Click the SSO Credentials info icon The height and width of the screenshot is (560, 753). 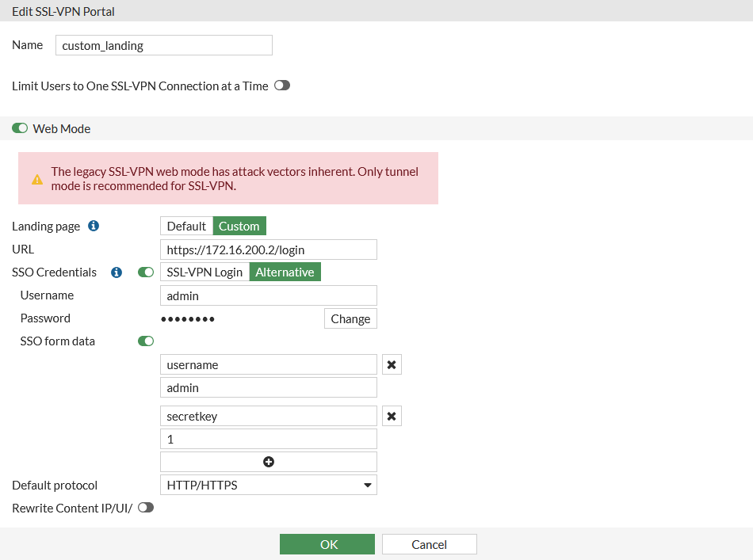click(116, 272)
